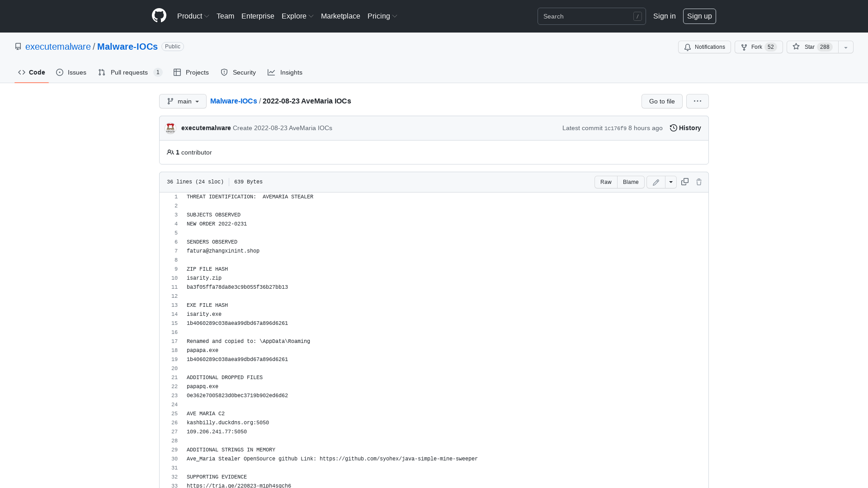Click the Go to file button
The image size is (868, 488).
click(x=661, y=101)
